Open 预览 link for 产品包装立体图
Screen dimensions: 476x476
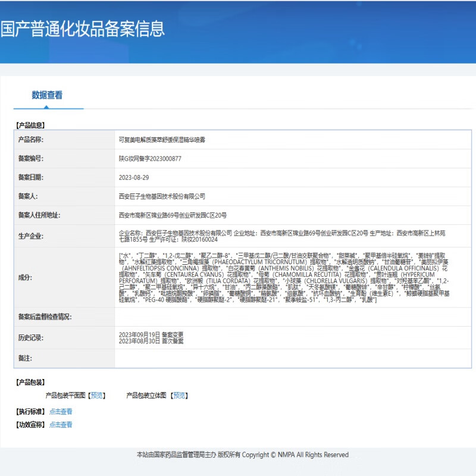pyautogui.click(x=179, y=395)
